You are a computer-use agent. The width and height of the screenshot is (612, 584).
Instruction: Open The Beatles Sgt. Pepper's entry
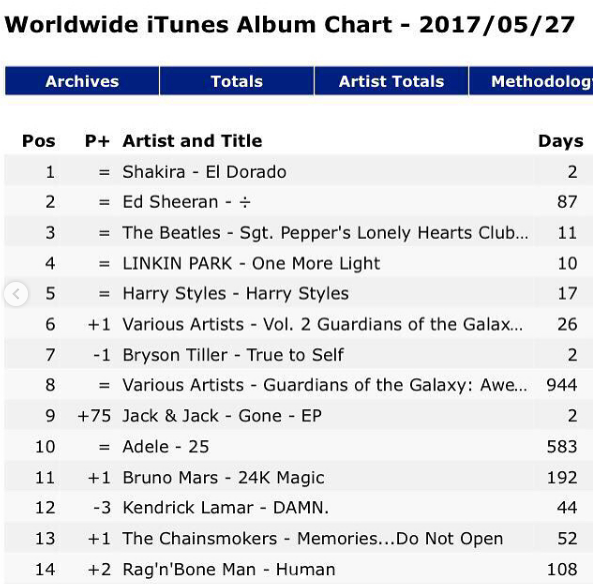[x=325, y=233]
